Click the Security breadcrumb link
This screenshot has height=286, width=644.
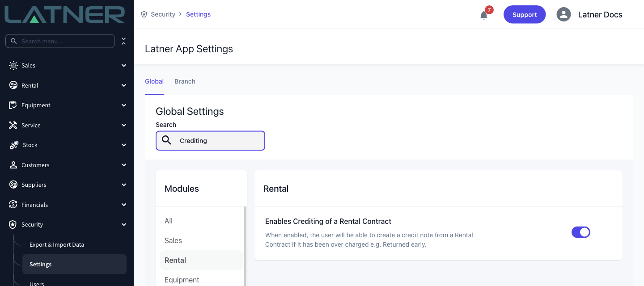coord(163,14)
